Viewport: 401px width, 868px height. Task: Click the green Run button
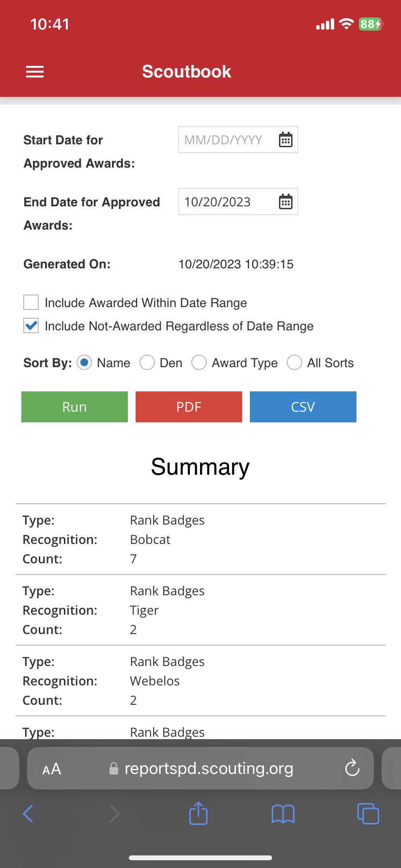pos(75,407)
